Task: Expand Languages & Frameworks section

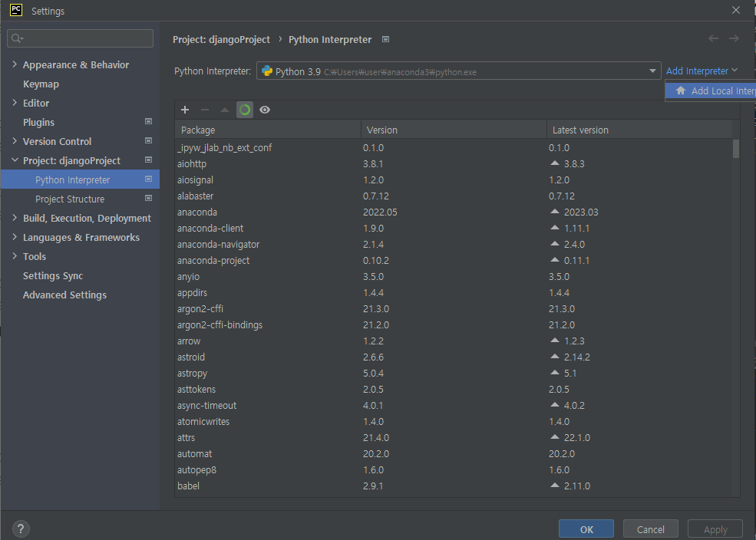Action: tap(15, 237)
